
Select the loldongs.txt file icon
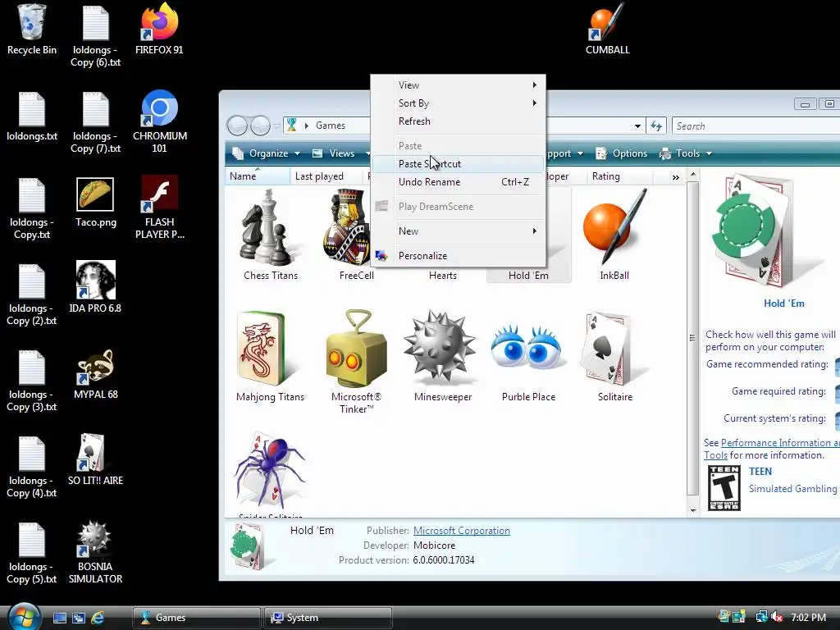coord(32,116)
